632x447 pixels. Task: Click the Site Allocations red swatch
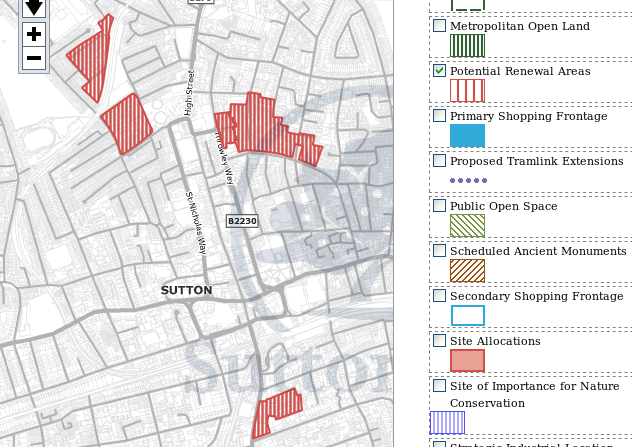(x=467, y=361)
